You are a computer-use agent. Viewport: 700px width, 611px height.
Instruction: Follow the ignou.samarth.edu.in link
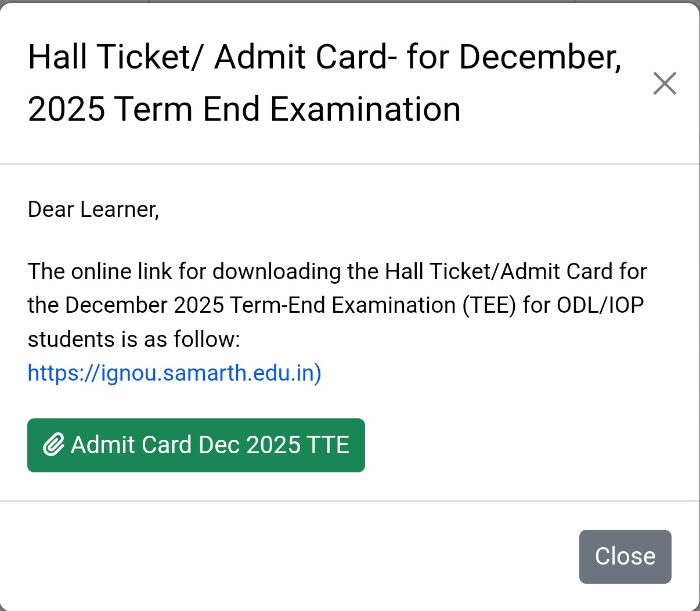[x=174, y=373]
